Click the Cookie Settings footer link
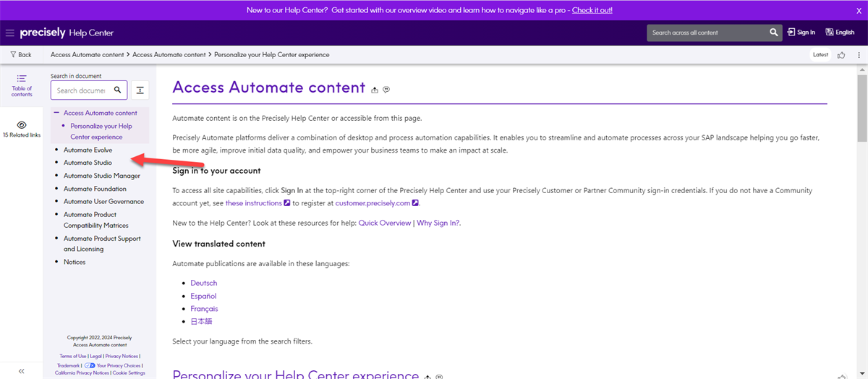The width and height of the screenshot is (868, 379). click(129, 372)
